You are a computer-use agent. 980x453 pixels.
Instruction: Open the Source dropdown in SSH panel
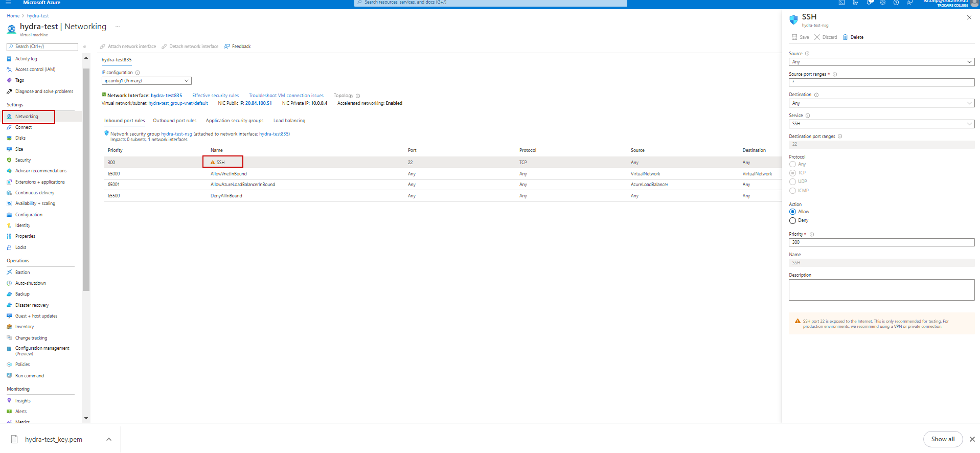881,62
